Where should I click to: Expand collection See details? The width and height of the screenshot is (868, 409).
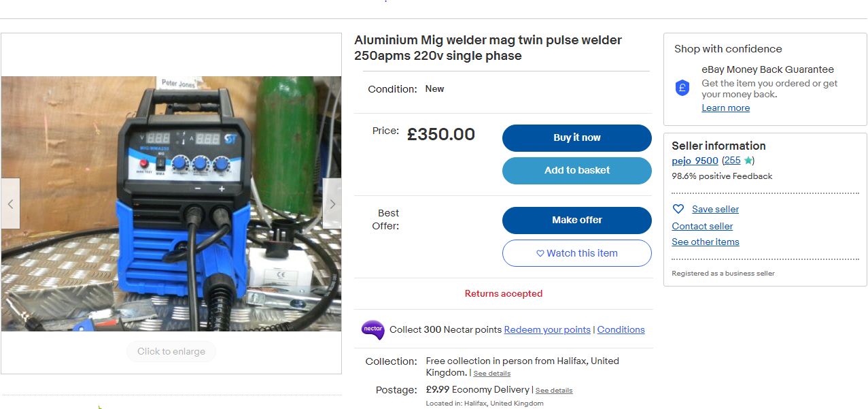pos(491,374)
